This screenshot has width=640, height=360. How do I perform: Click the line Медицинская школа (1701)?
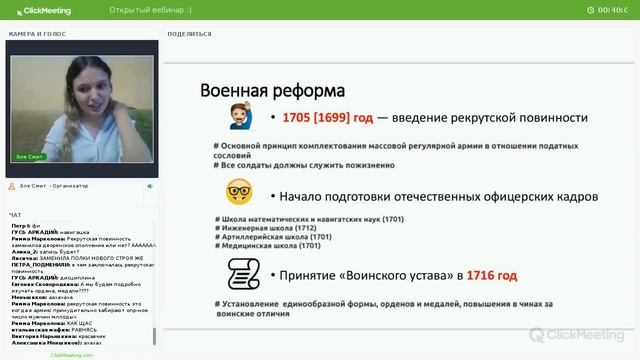pos(268,246)
